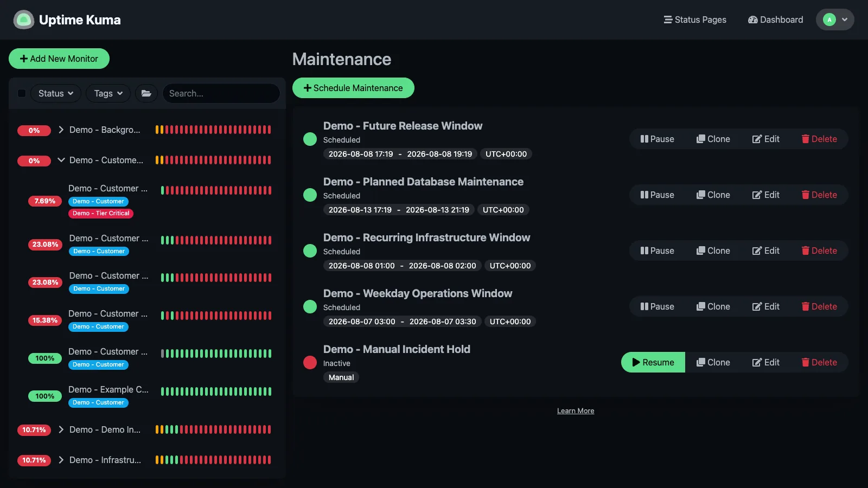This screenshot has height=488, width=868.
Task: Click the Uptime Kuma logo icon
Action: tap(24, 20)
